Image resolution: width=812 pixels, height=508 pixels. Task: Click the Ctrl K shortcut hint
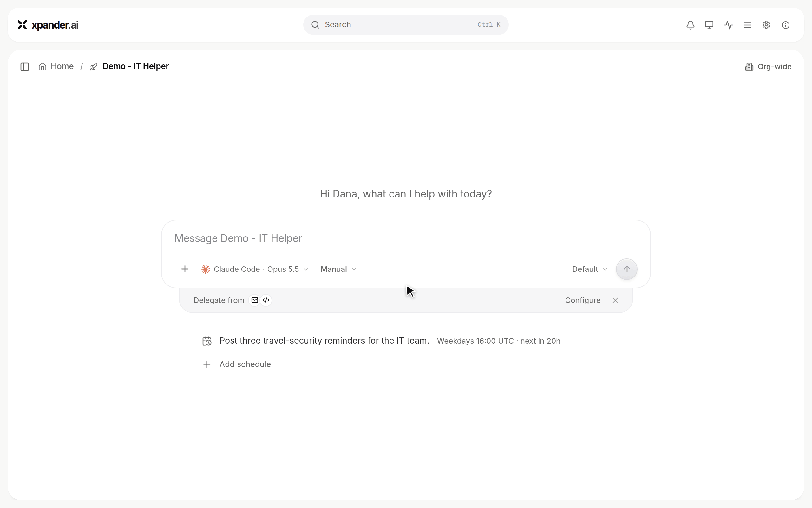488,25
